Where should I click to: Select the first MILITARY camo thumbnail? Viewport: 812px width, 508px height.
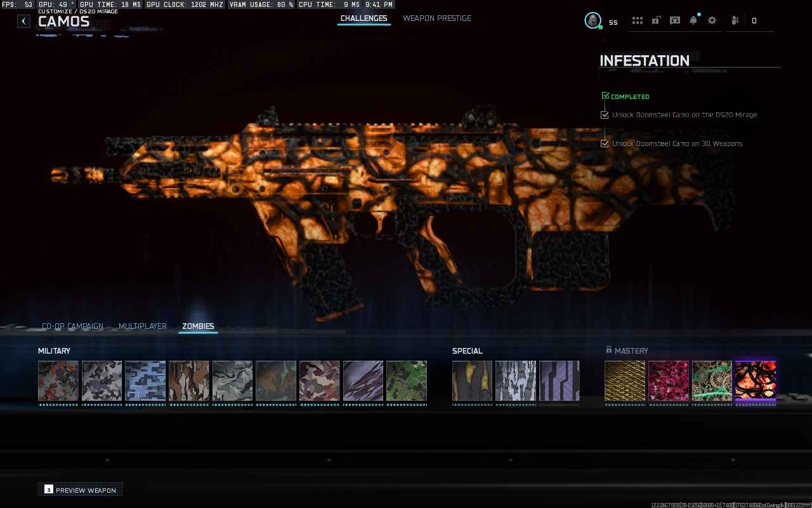tap(58, 382)
